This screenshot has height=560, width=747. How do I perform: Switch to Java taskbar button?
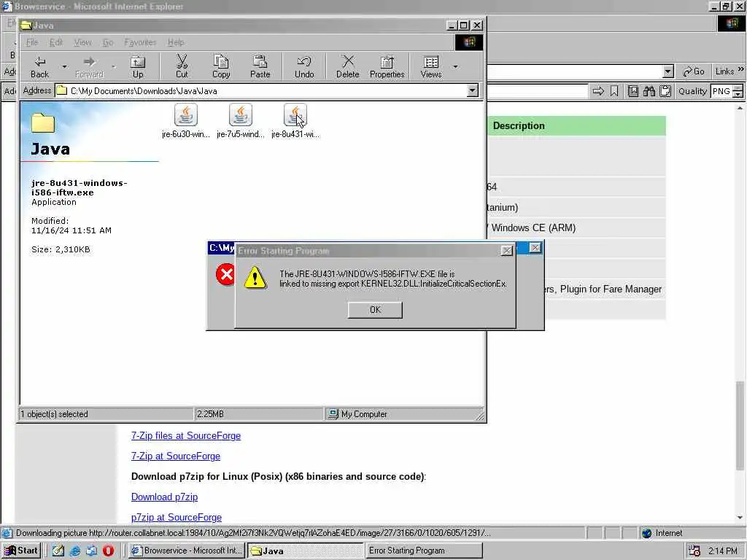(x=306, y=551)
